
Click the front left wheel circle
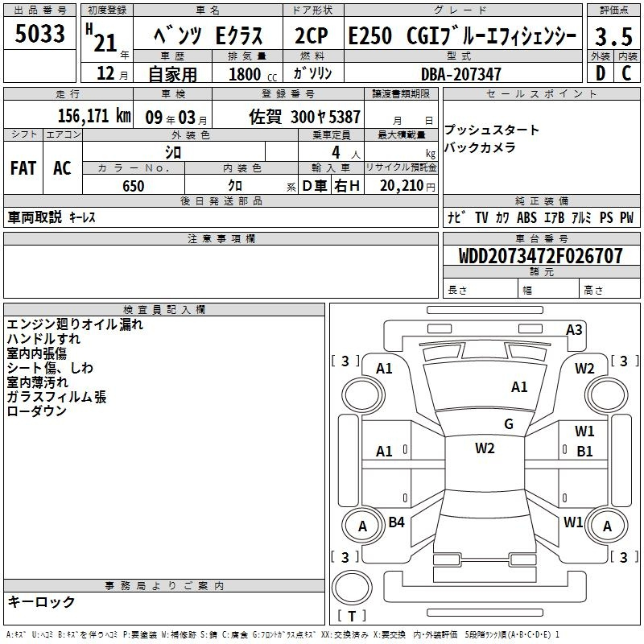tap(363, 395)
